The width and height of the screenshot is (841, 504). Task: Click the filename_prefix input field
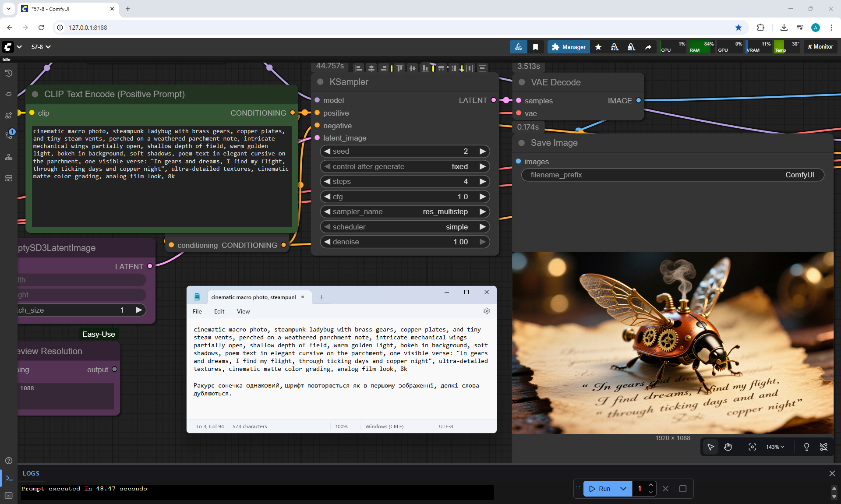[x=672, y=175]
